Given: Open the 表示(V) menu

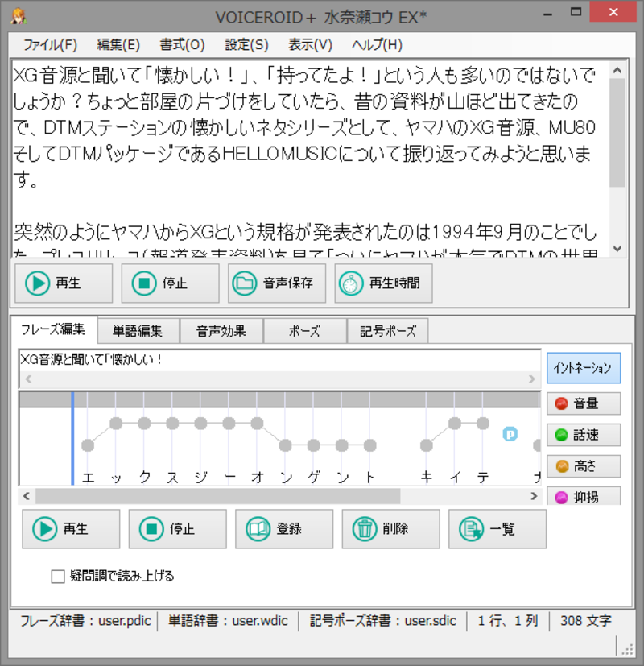Looking at the screenshot, I should [310, 44].
